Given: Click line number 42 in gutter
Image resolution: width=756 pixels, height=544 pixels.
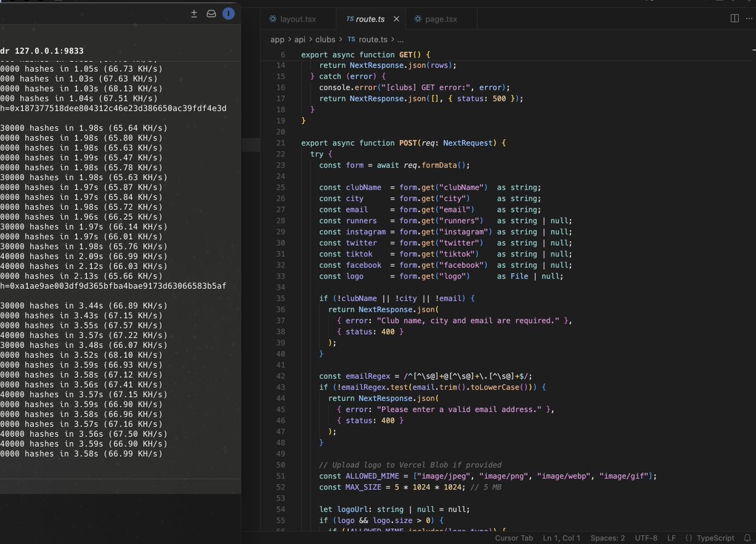Looking at the screenshot, I should [281, 376].
